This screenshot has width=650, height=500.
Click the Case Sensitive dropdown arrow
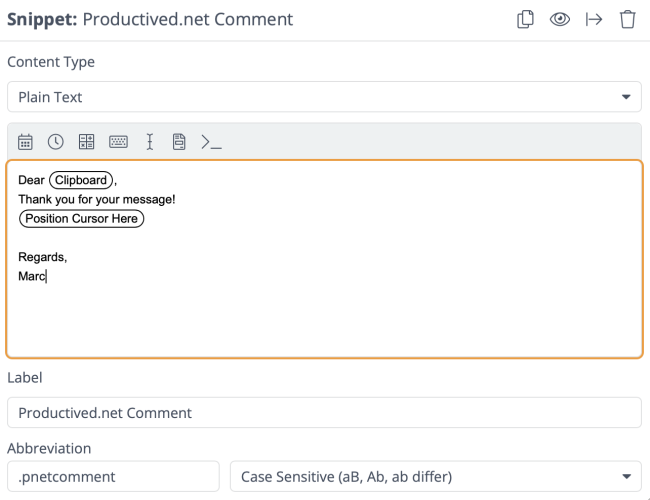(626, 477)
